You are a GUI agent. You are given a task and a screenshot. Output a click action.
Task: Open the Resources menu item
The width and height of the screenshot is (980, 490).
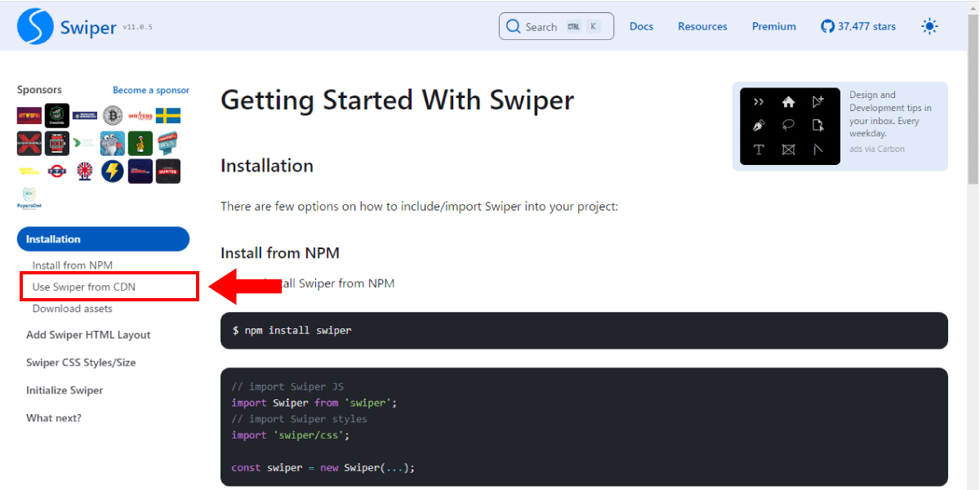click(x=702, y=26)
